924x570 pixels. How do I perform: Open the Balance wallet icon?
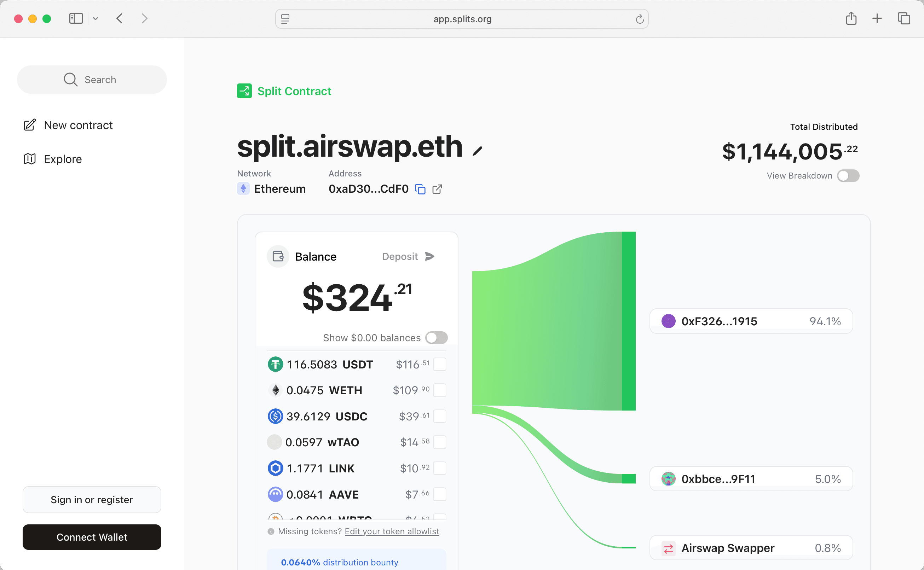click(x=278, y=256)
